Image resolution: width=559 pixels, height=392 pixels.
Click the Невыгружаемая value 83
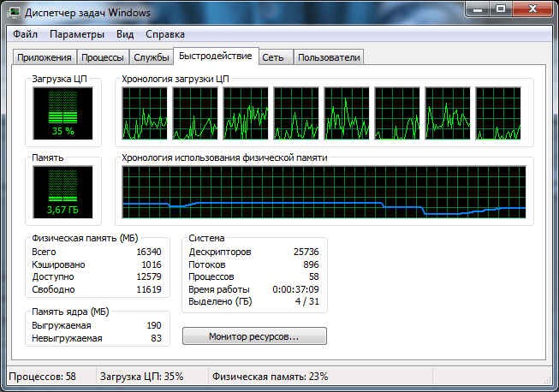click(x=157, y=338)
